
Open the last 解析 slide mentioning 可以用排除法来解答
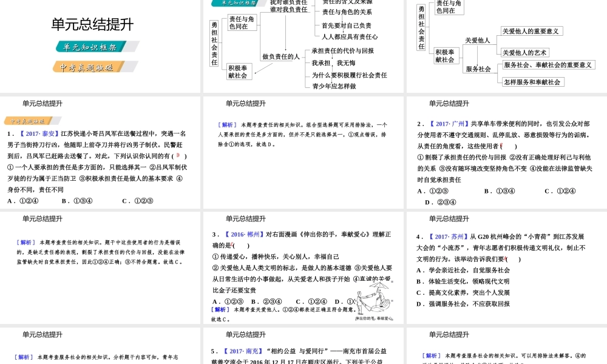pos(507,345)
